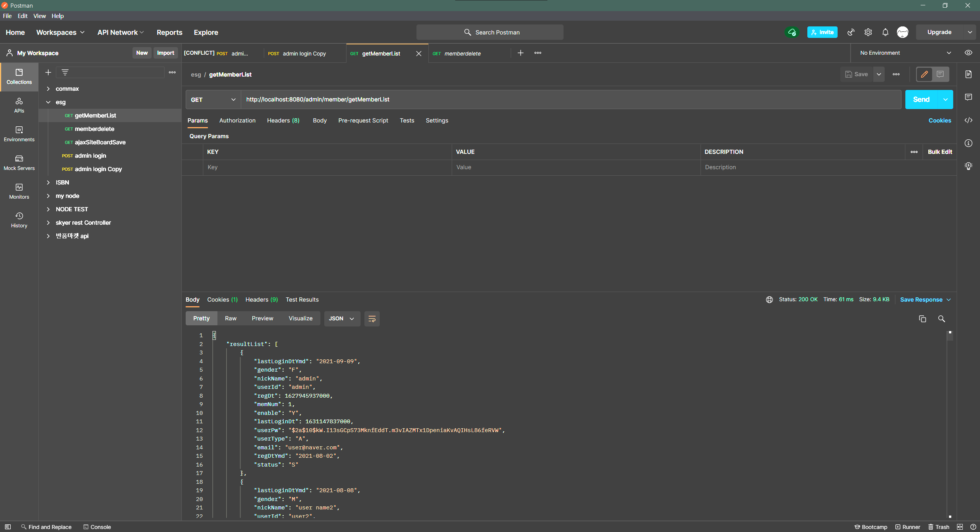Toggle the environment quick look eye
This screenshot has width=980, height=532.
point(968,53)
